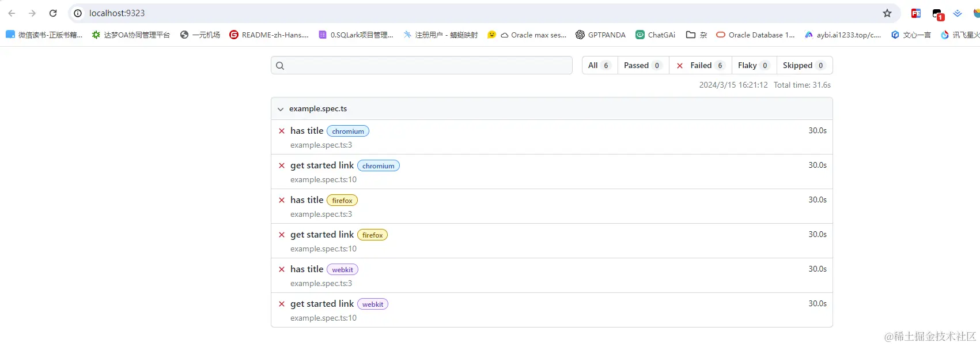
Task: Click the 30.0s duration of has title webkit
Action: 818,269
